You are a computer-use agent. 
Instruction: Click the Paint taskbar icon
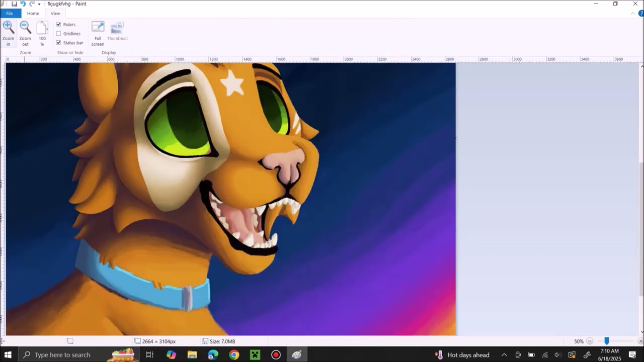(297, 355)
